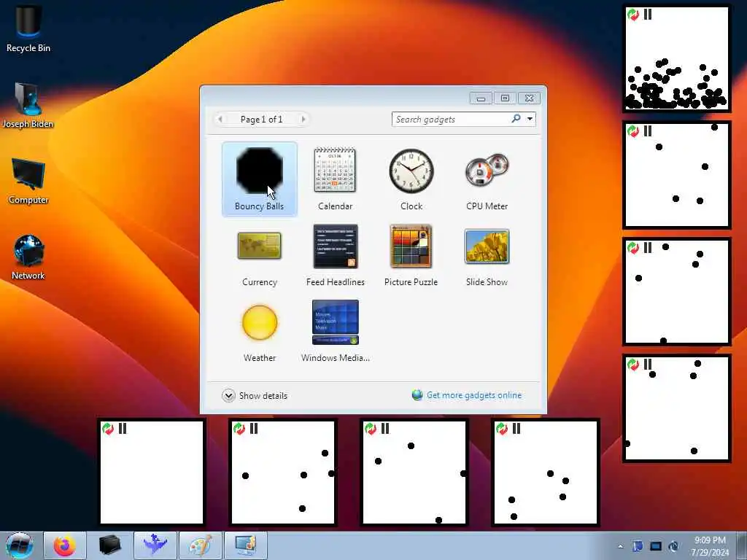Open the black box app on taskbar
The width and height of the screenshot is (747, 560).
pyautogui.click(x=109, y=545)
